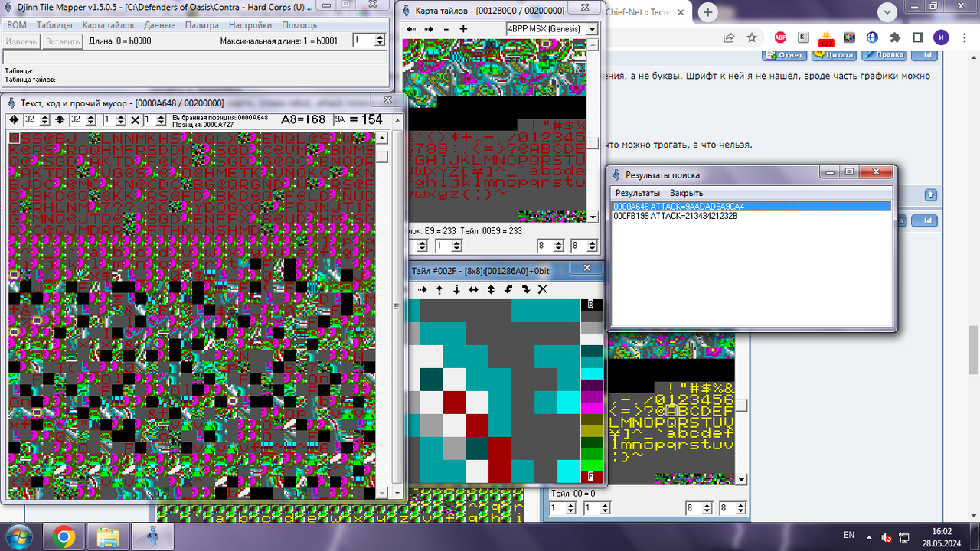
Task: Select result row 000FB199 ATTACK=21343421232B
Action: 751,217
